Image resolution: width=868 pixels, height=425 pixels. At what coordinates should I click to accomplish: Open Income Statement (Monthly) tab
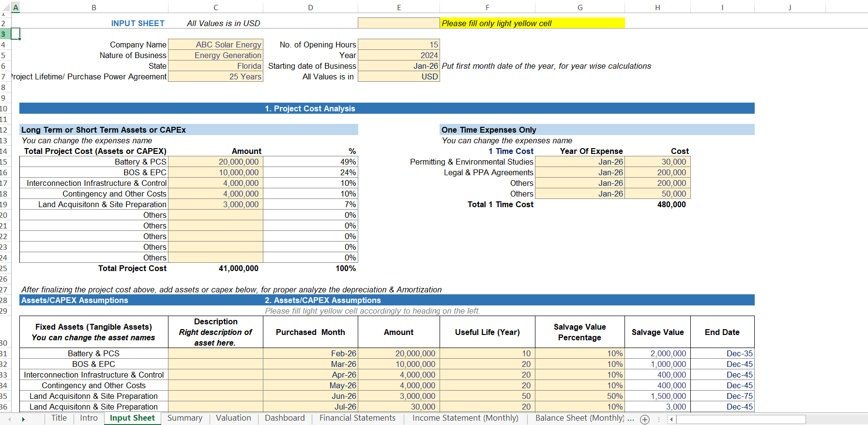tap(465, 418)
